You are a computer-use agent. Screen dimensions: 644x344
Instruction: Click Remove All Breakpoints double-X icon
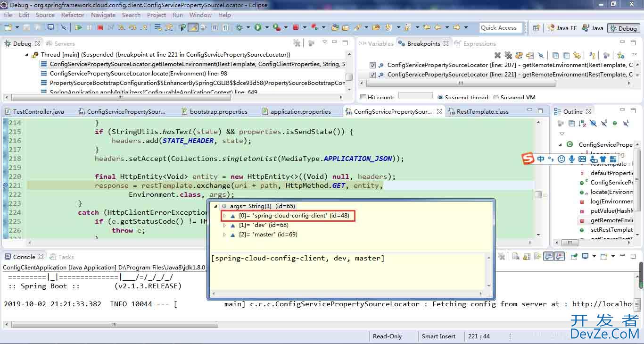coord(508,55)
